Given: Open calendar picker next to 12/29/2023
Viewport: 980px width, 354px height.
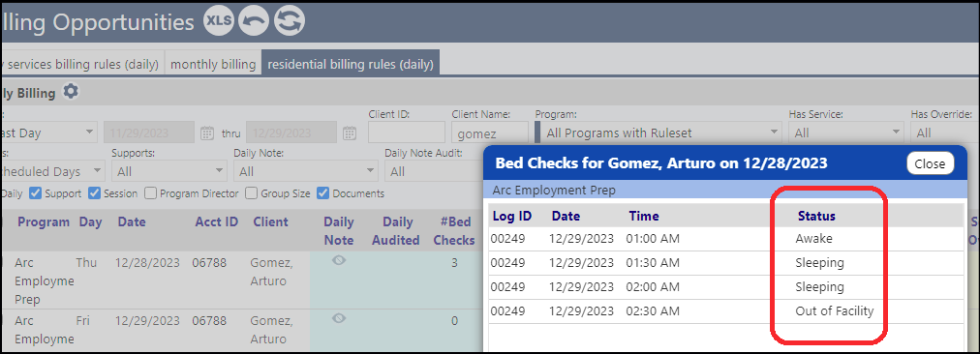Looking at the screenshot, I should click(350, 133).
